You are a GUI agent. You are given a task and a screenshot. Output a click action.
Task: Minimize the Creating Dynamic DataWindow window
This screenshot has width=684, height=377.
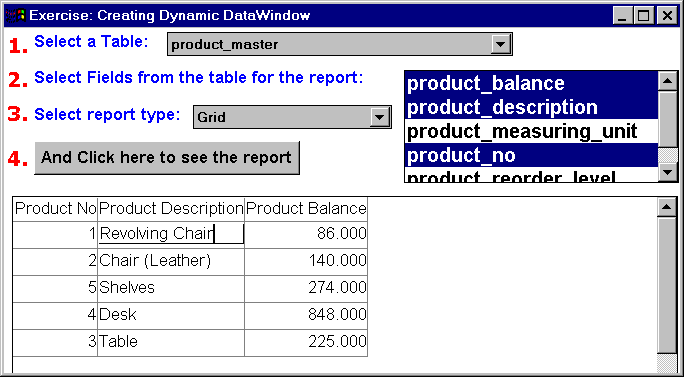622,16
